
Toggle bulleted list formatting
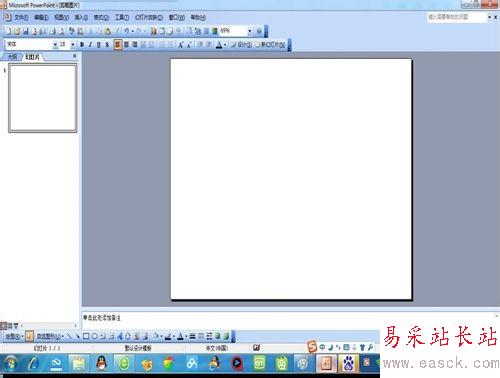coord(171,44)
